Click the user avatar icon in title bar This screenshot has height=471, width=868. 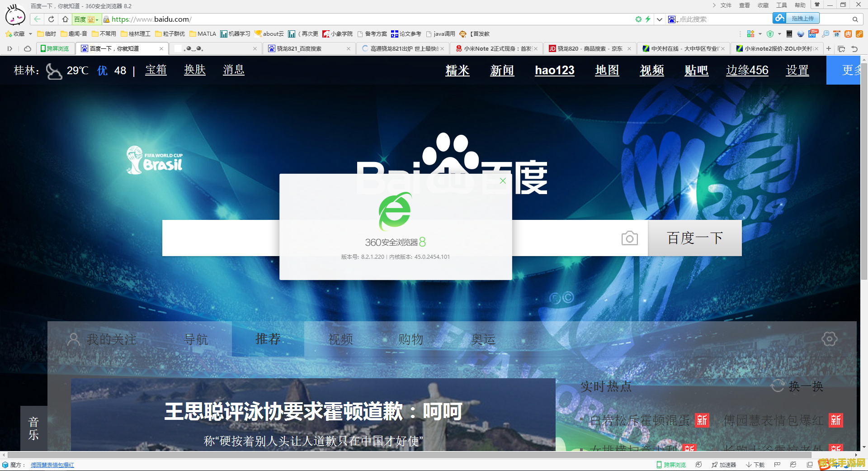(15, 15)
